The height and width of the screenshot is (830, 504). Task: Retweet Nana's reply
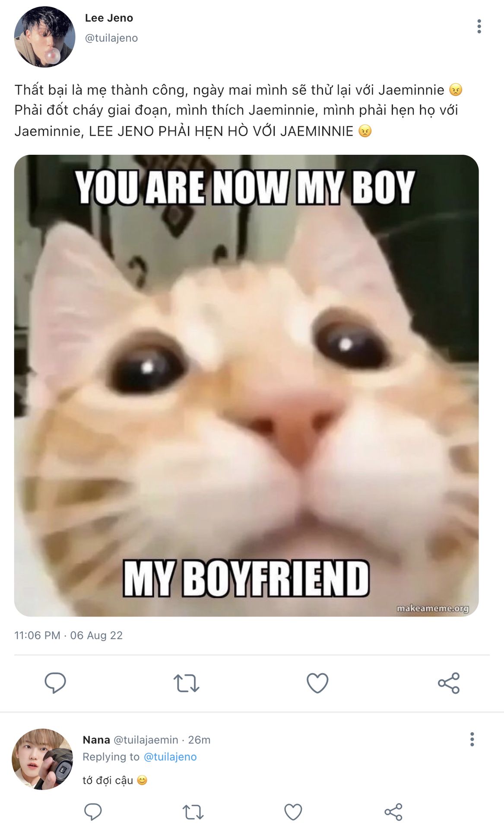193,812
